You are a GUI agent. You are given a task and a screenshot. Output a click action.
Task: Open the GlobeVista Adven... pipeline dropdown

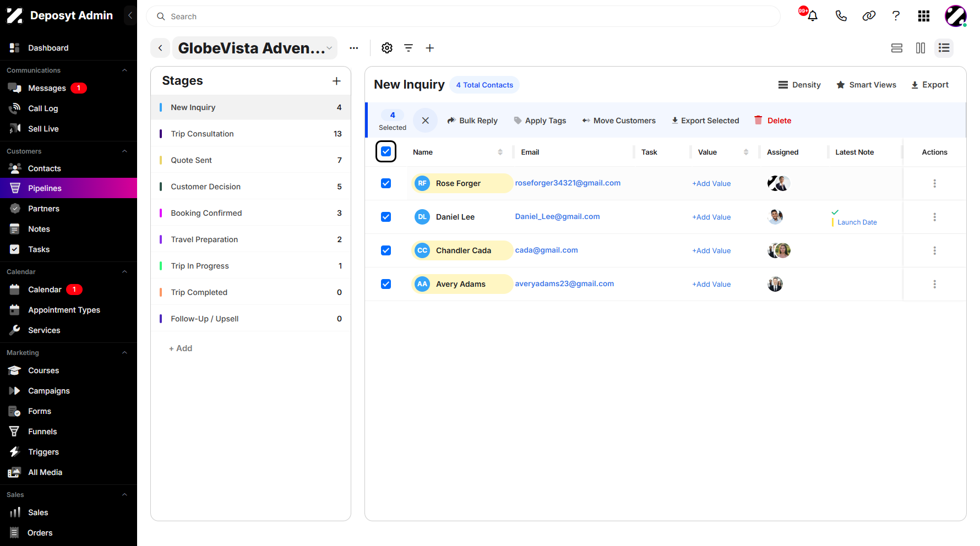(255, 48)
